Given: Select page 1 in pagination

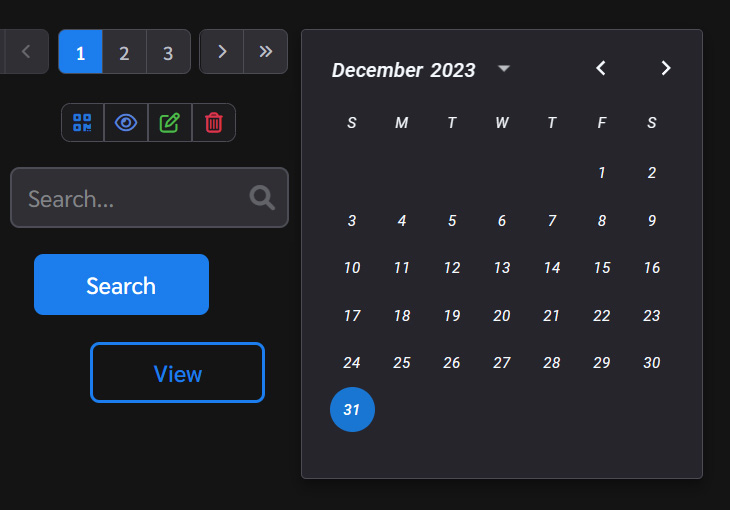Looking at the screenshot, I should (x=80, y=52).
